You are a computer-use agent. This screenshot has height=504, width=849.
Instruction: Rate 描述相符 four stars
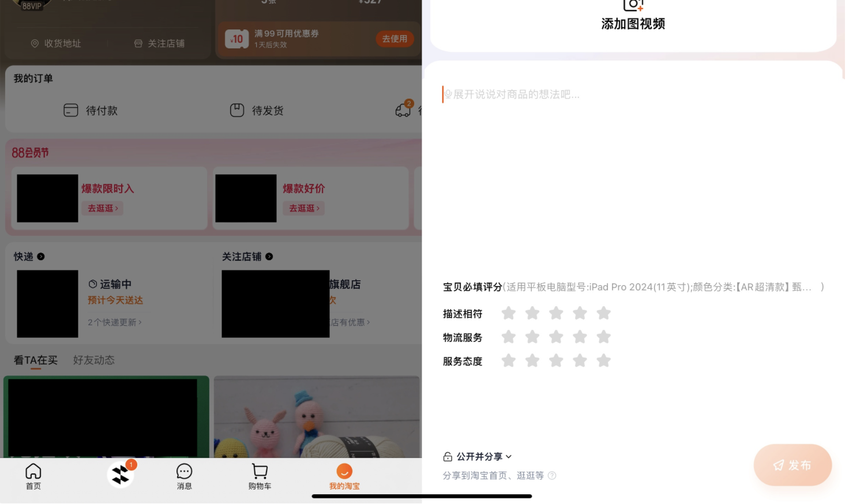click(580, 313)
